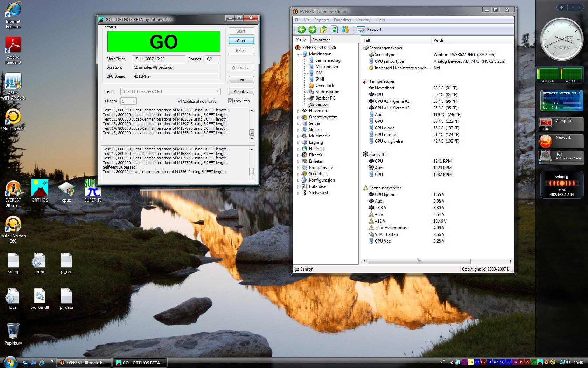
Task: Select pi_data file on desktop
Action: click(66, 299)
